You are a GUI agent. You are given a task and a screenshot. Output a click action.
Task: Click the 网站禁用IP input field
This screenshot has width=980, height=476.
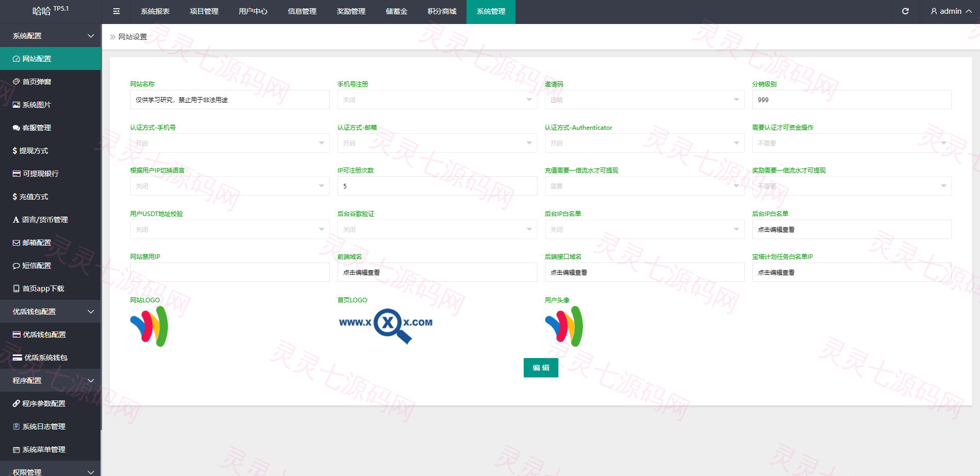tap(230, 272)
